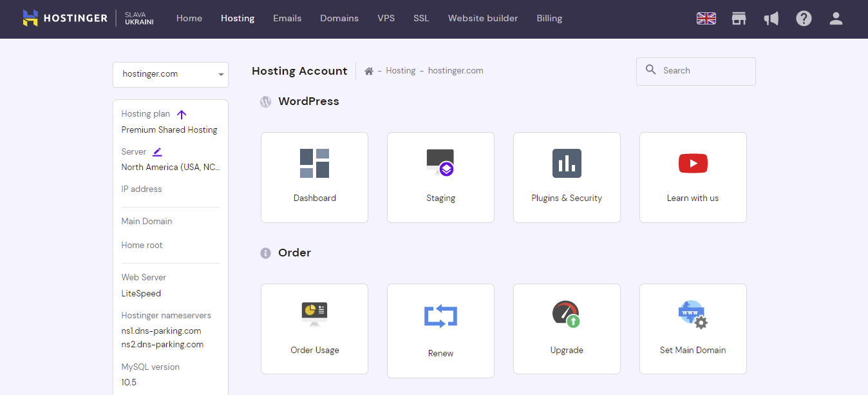Screen dimensions: 868x395
Task: Click the Learn with us YouTube icon
Action: [693, 163]
